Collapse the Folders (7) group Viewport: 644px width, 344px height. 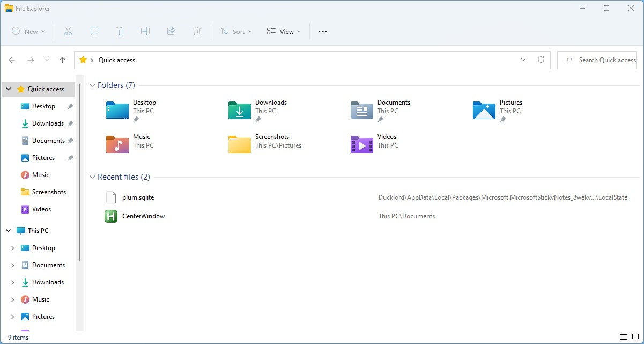(92, 85)
